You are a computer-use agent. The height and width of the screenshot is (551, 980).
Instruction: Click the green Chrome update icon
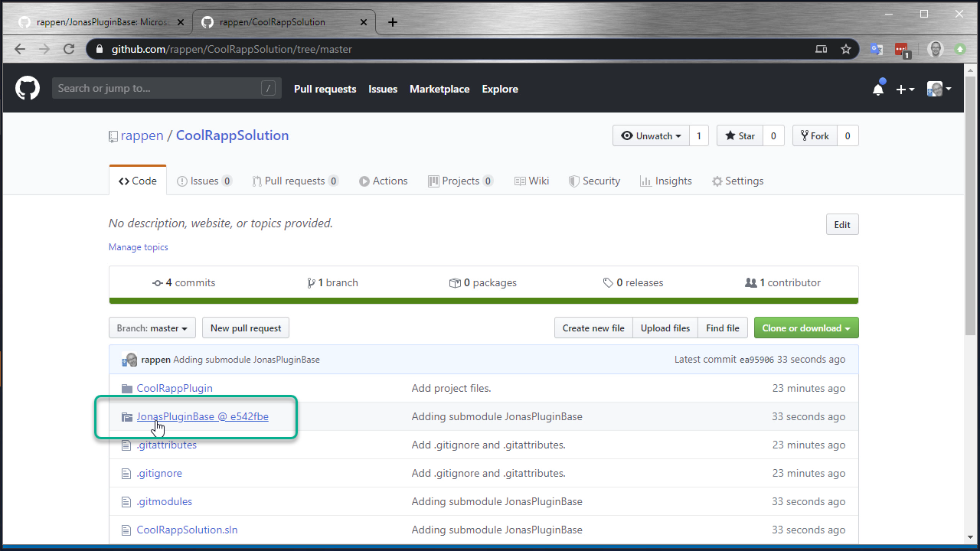pyautogui.click(x=960, y=49)
